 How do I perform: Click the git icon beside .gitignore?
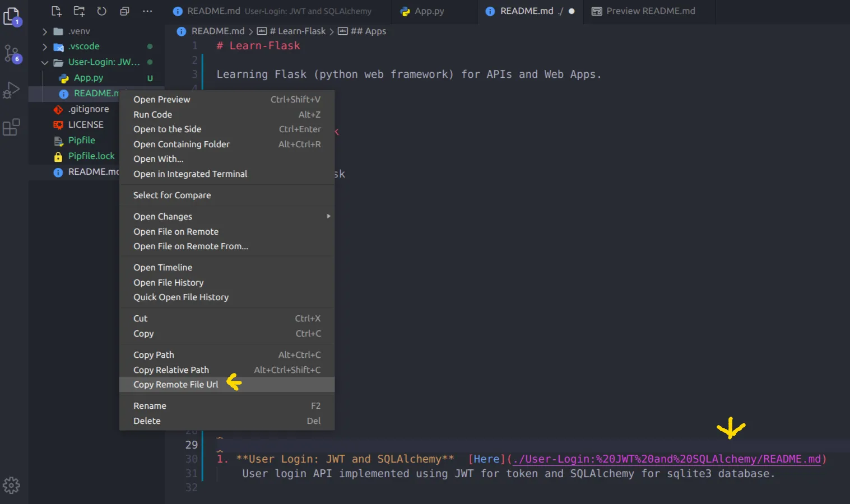click(x=58, y=110)
